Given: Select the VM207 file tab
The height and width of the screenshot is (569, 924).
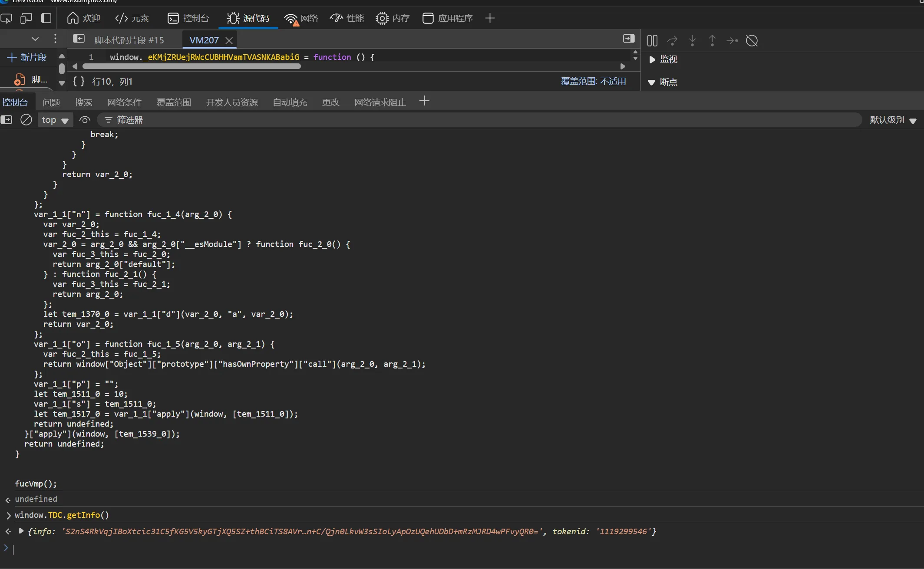Looking at the screenshot, I should click(204, 40).
